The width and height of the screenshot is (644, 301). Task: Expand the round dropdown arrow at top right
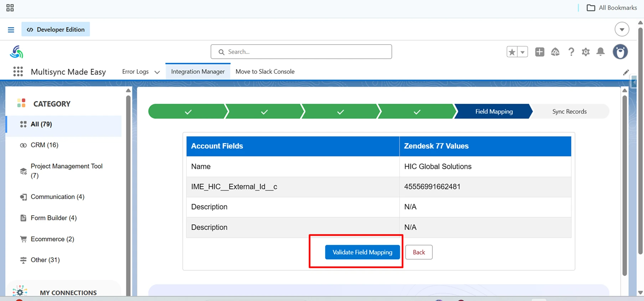[622, 29]
